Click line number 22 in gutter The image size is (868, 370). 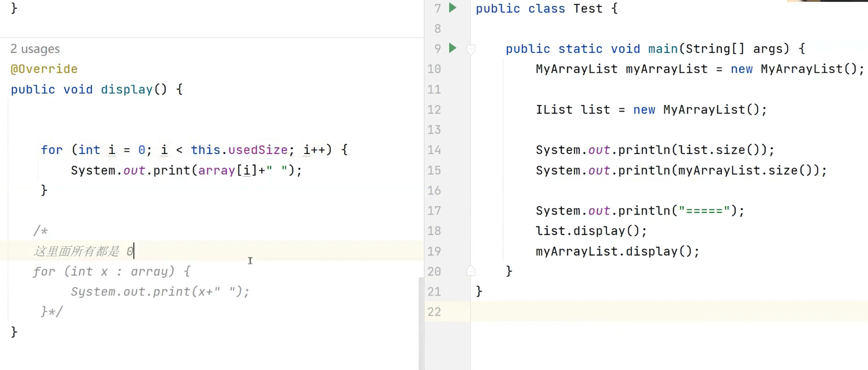point(434,312)
